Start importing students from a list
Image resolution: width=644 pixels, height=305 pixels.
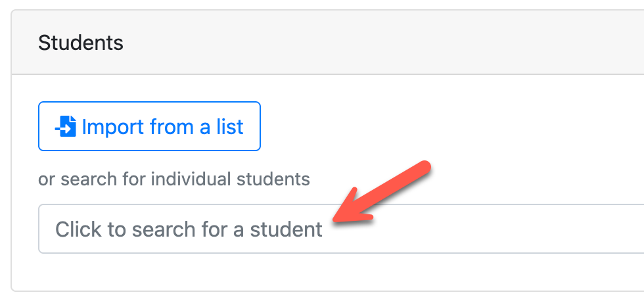[x=149, y=126]
